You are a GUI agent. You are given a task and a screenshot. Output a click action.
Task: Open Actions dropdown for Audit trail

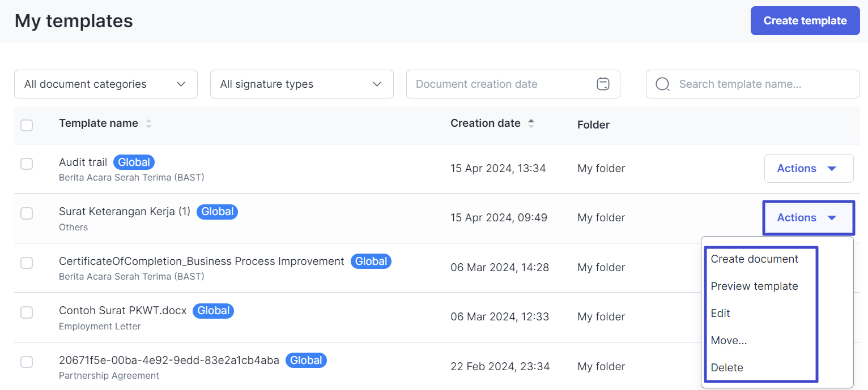809,168
